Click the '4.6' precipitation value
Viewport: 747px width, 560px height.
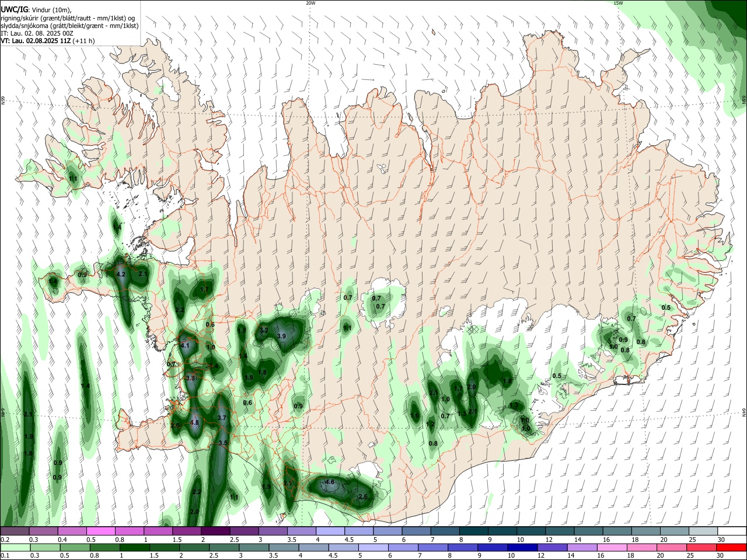tap(330, 482)
